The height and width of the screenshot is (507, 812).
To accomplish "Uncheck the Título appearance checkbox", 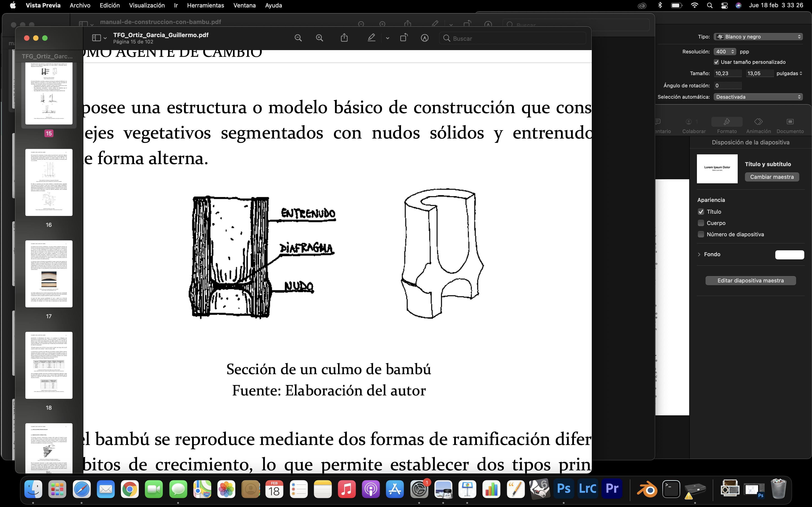I will (x=701, y=212).
